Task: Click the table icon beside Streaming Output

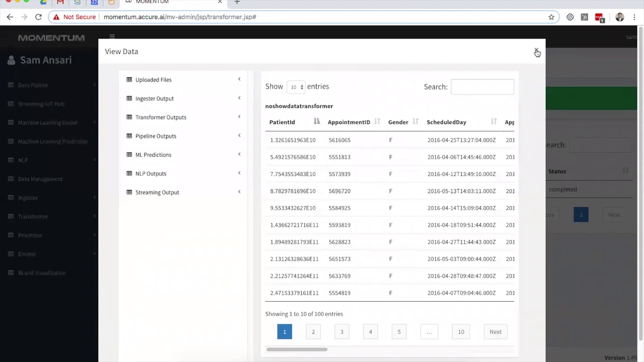Action: 129,192
